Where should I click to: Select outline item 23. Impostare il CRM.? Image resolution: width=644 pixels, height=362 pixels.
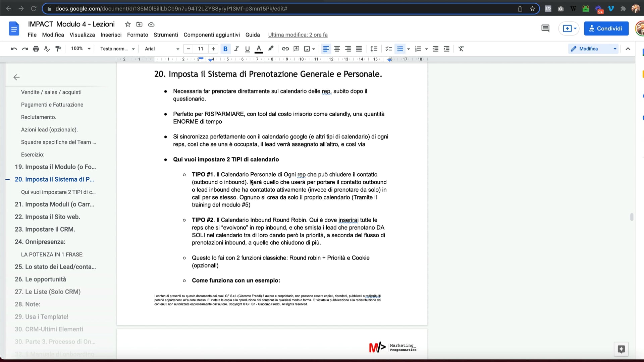coord(45,229)
